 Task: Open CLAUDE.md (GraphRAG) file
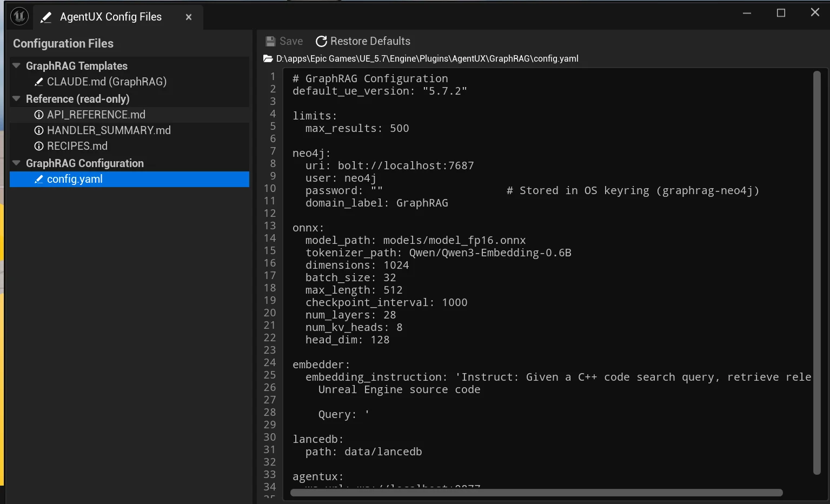[x=107, y=82]
